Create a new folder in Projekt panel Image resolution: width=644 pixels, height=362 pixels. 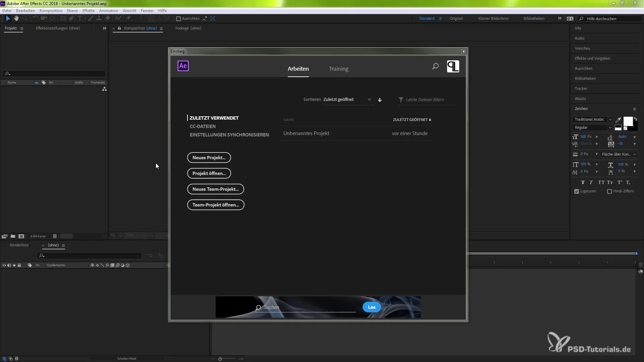(x=13, y=236)
